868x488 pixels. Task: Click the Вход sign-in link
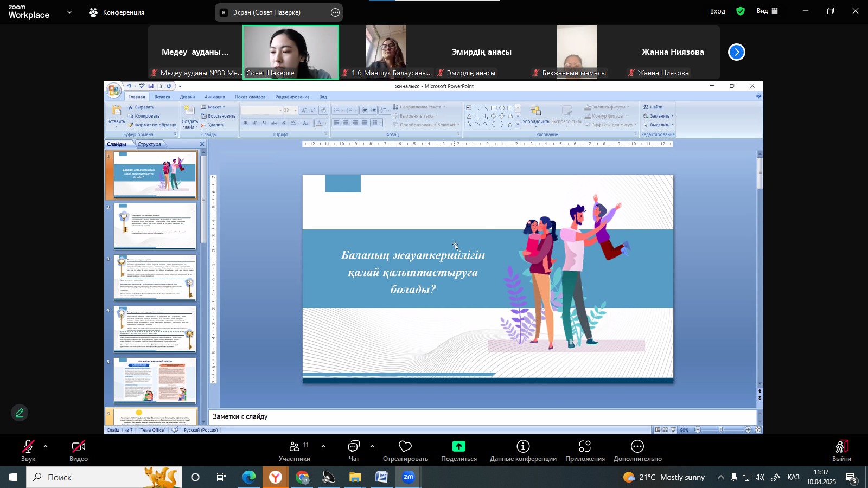(x=717, y=11)
